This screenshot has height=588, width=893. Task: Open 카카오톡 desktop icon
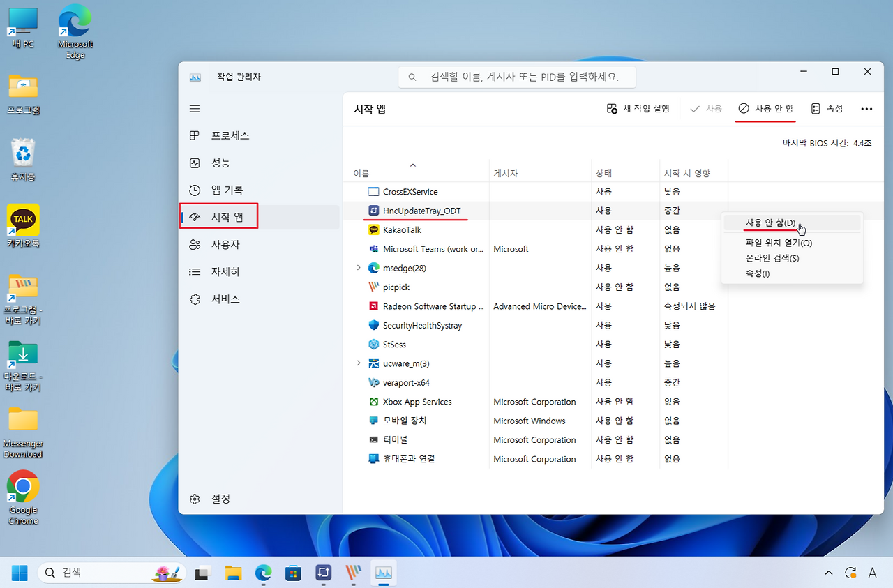[x=23, y=227]
